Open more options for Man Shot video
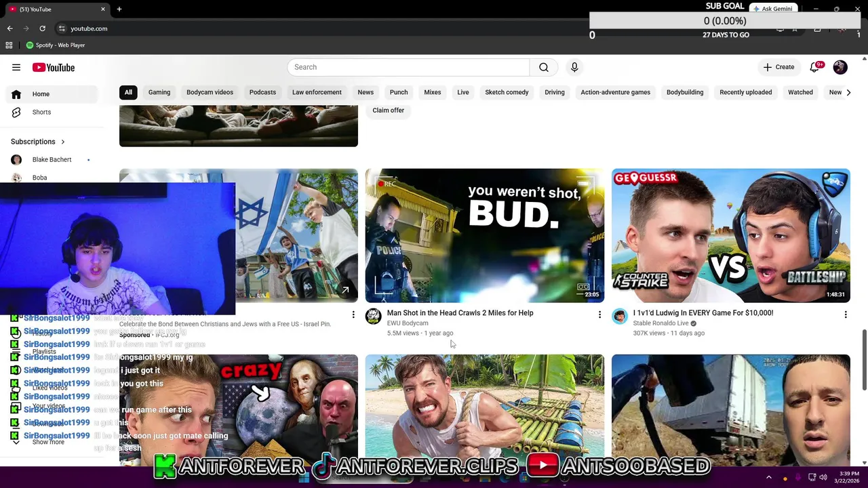 click(x=599, y=314)
